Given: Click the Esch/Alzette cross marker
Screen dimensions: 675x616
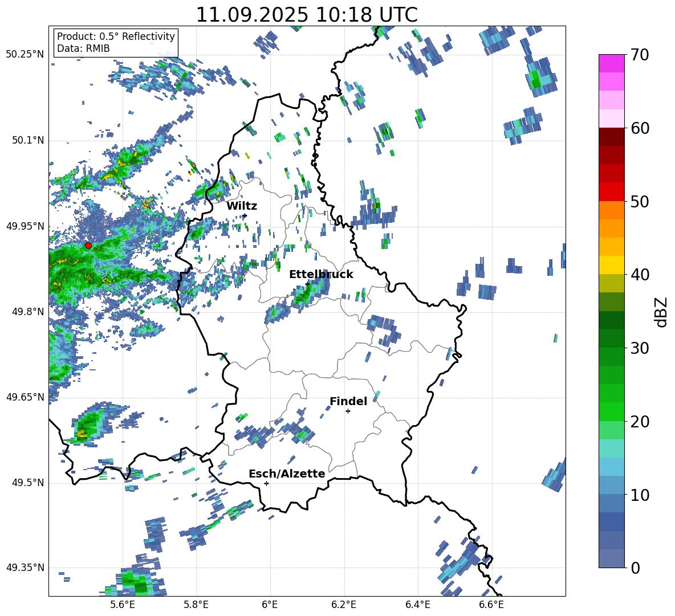Looking at the screenshot, I should 266,483.
